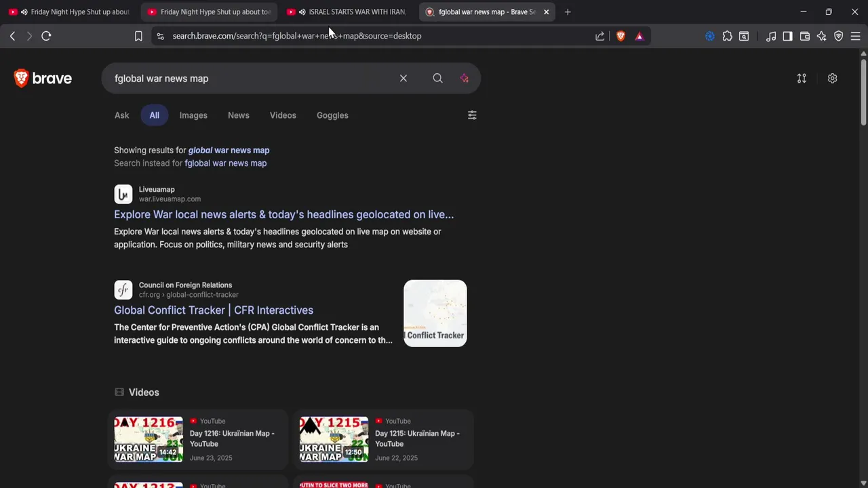Viewport: 868px width, 488px height.
Task: Open the Conflict Tracker map thumbnail
Action: coord(435,313)
